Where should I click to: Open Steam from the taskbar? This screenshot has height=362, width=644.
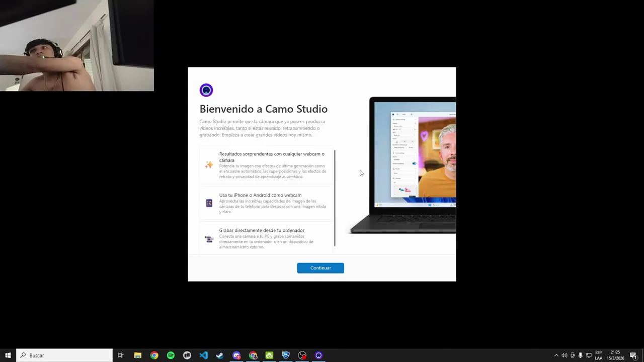[x=220, y=355]
